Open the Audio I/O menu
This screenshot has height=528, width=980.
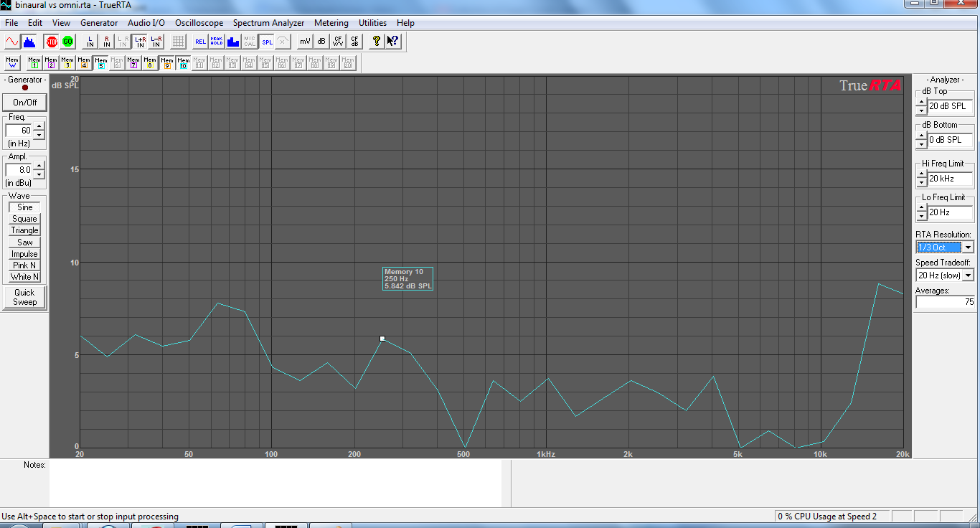(x=146, y=22)
